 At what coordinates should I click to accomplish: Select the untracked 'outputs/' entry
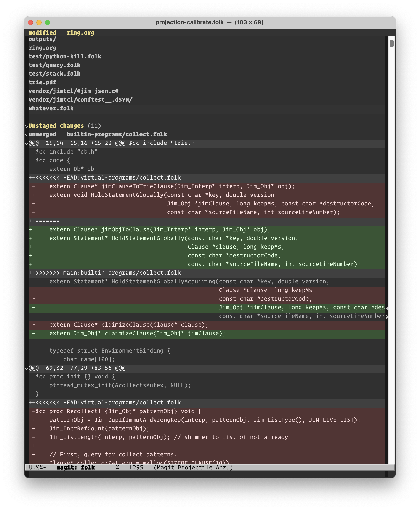coord(42,39)
